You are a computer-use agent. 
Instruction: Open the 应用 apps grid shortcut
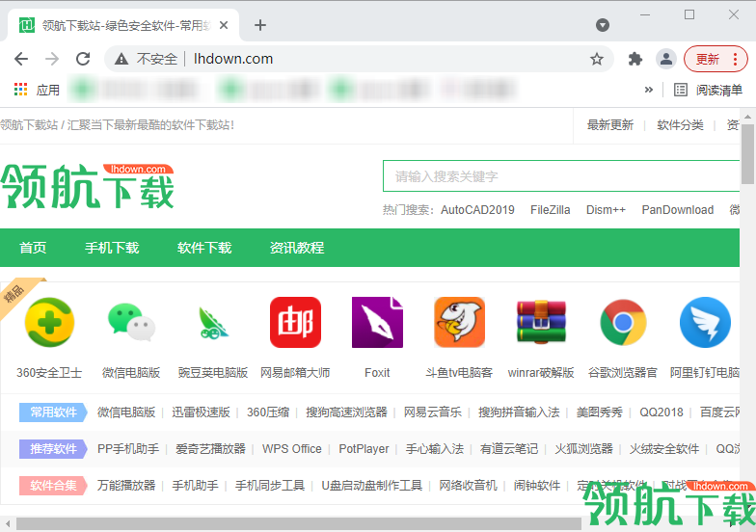tap(37, 90)
